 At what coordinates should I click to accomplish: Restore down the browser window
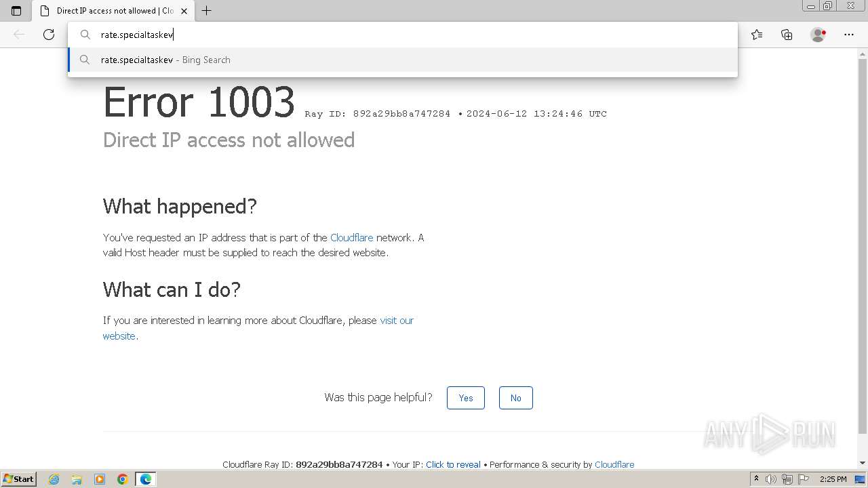point(827,6)
